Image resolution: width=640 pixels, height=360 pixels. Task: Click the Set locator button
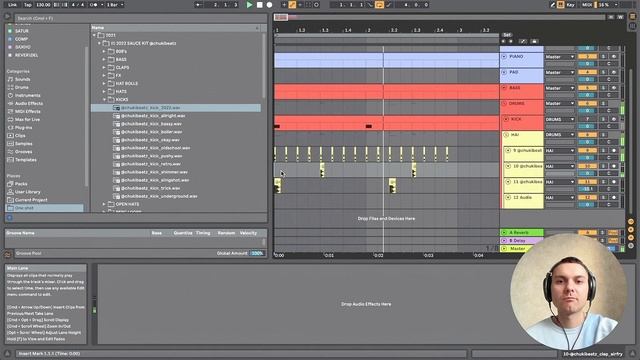click(x=507, y=35)
